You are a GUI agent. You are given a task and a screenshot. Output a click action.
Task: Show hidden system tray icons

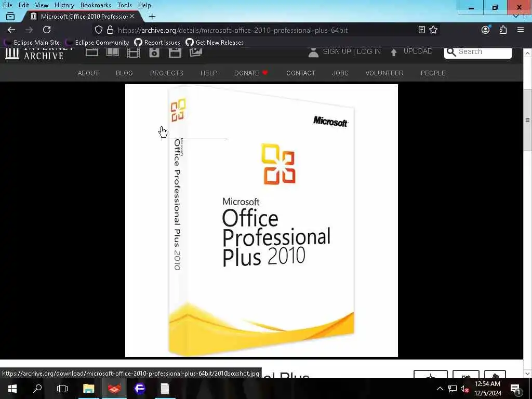coord(440,389)
